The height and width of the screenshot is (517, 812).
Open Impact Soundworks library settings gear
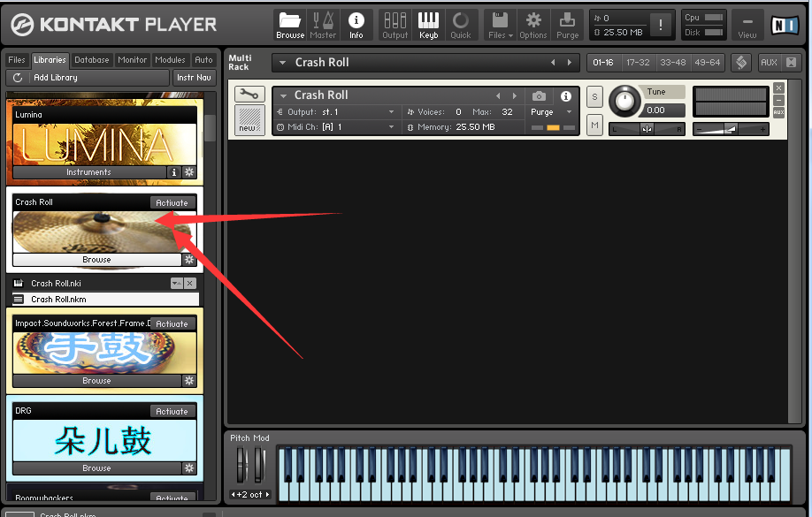[x=189, y=381]
